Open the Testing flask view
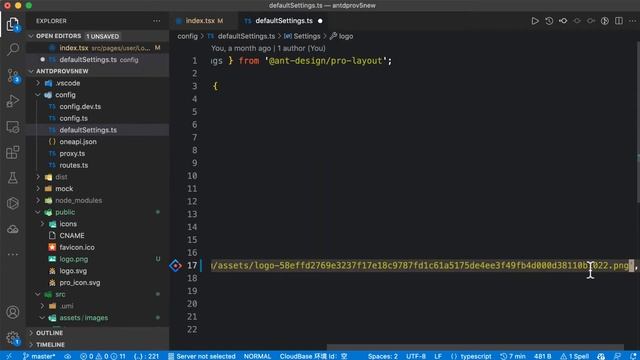This screenshot has width=640, height=360. (x=13, y=178)
